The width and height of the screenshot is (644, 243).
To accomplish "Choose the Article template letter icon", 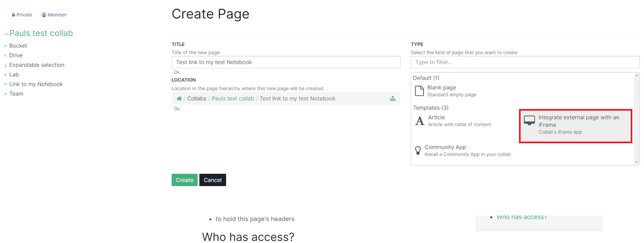I will pyautogui.click(x=420, y=121).
